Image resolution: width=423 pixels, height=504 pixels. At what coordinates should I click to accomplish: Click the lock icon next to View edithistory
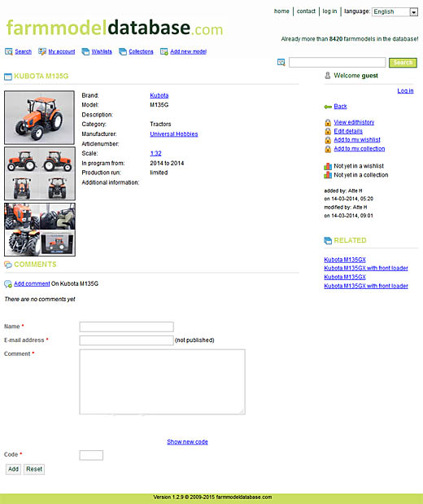[328, 122]
